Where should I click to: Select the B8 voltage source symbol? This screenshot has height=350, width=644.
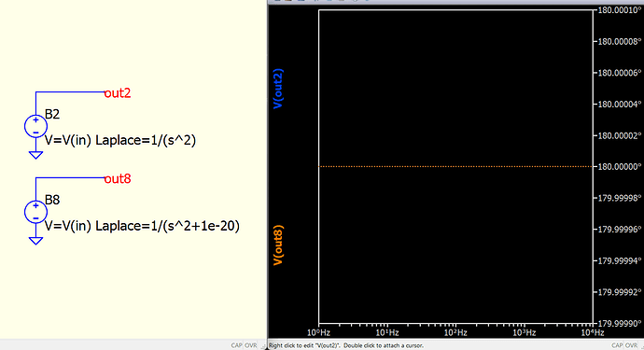coord(35,212)
